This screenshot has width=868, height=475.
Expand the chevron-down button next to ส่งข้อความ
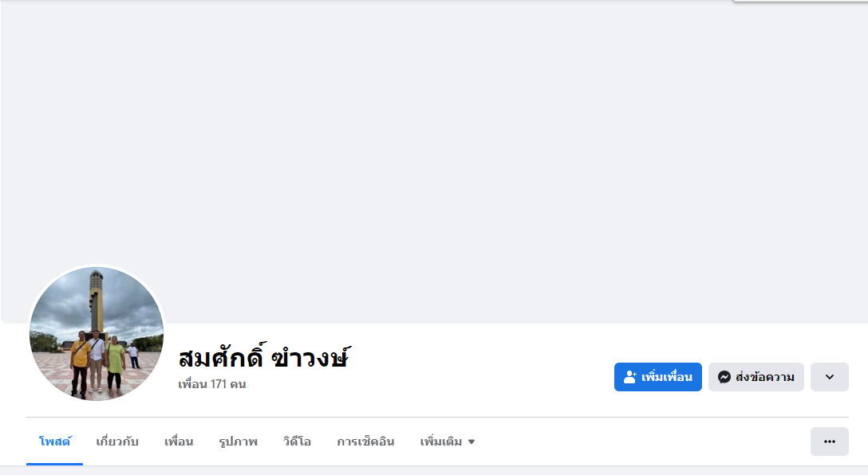(x=829, y=377)
